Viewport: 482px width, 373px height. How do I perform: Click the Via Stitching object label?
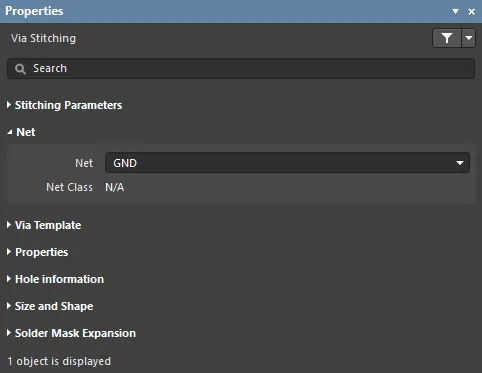(43, 38)
